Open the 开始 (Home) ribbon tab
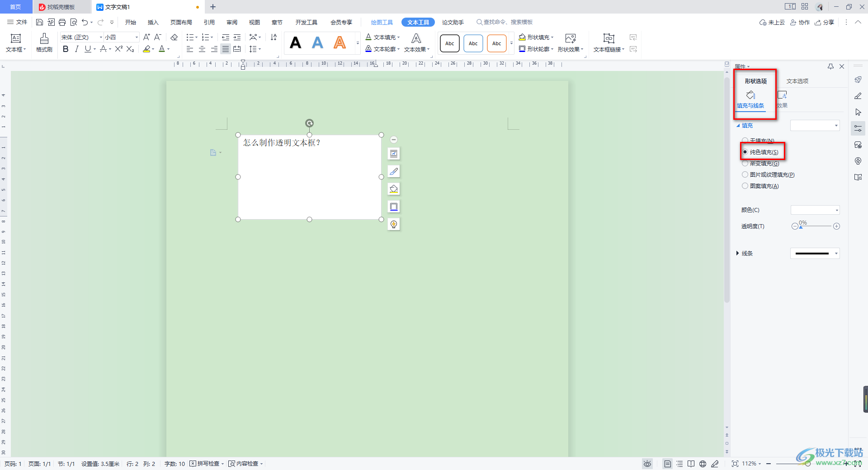This screenshot has width=868, height=470. [131, 22]
